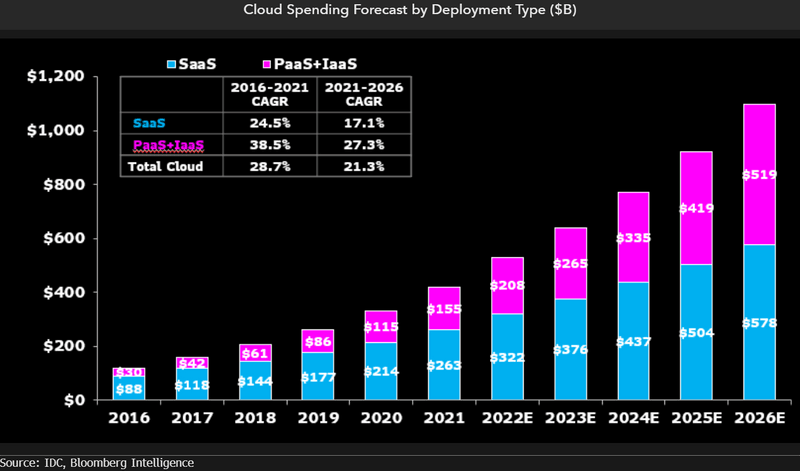Click the Cloud Spending Forecast chart title
This screenshot has width=800, height=471.
tap(400, 10)
